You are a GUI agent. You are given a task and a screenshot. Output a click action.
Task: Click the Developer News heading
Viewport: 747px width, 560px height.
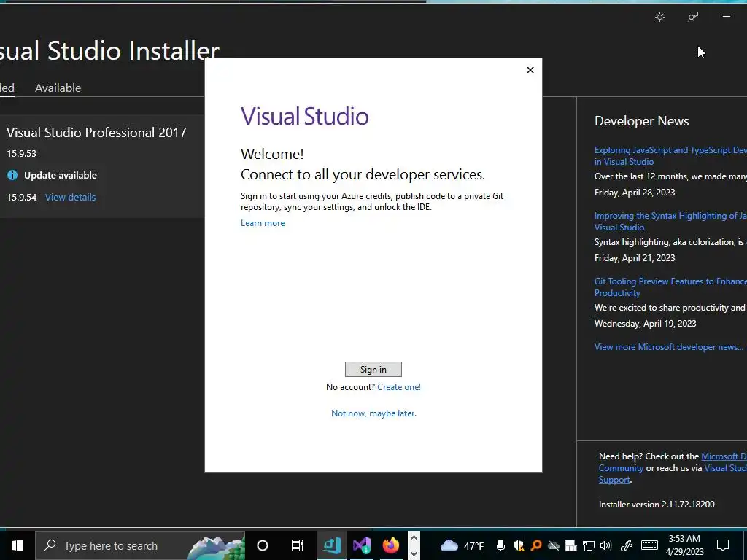(x=642, y=121)
